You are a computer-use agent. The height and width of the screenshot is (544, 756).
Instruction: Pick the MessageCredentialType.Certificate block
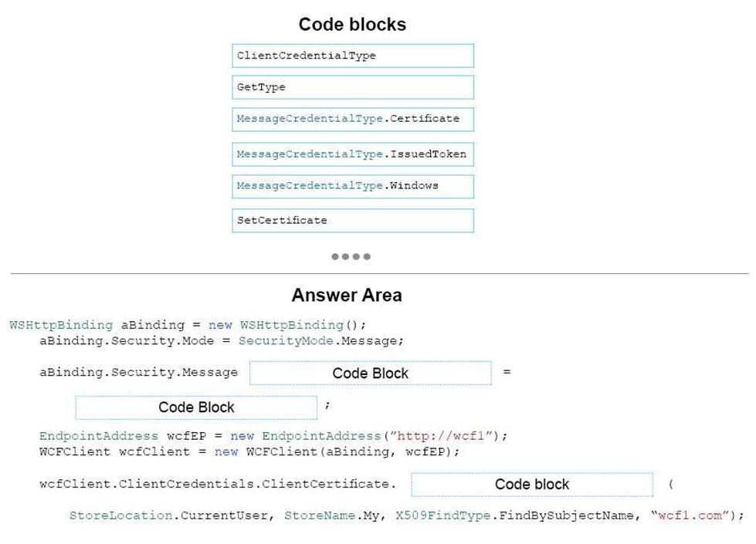(x=352, y=119)
